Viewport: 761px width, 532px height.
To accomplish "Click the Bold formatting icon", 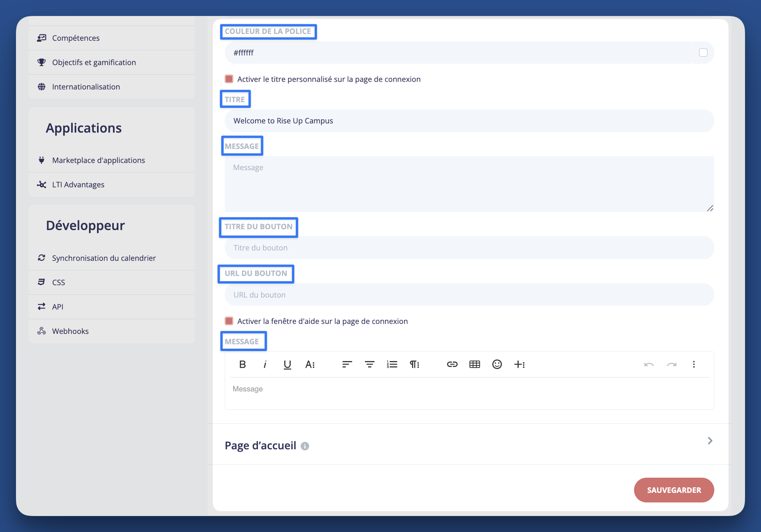I will point(242,364).
